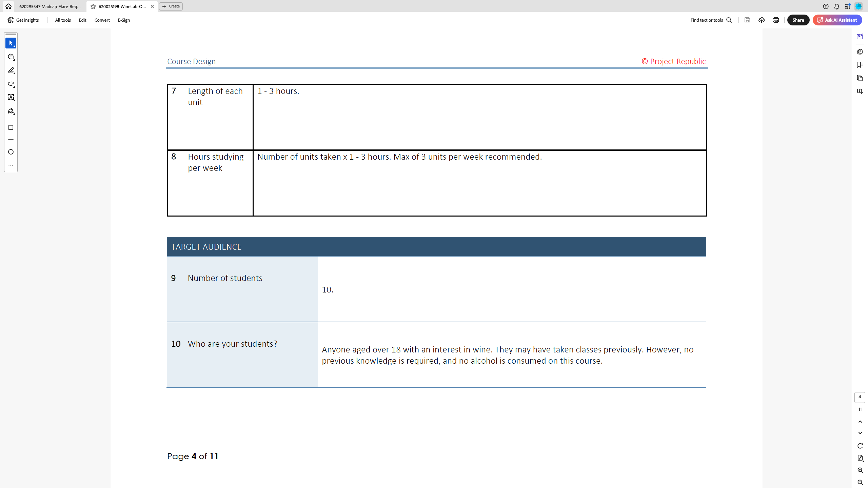Select the circle shape tool
This screenshot has height=488, width=868.
pos(11,152)
